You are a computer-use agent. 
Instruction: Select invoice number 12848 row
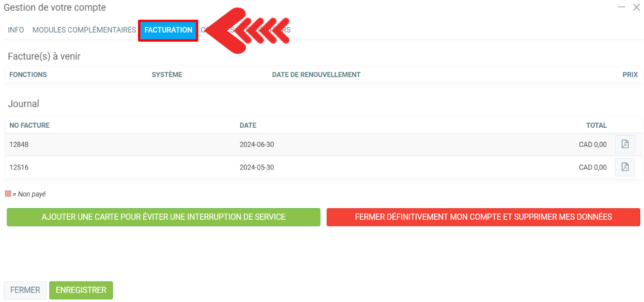click(19, 144)
